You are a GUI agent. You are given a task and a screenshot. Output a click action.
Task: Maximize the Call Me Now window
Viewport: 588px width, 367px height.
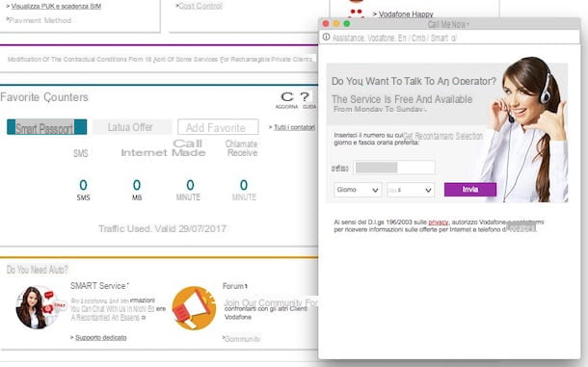(x=347, y=24)
